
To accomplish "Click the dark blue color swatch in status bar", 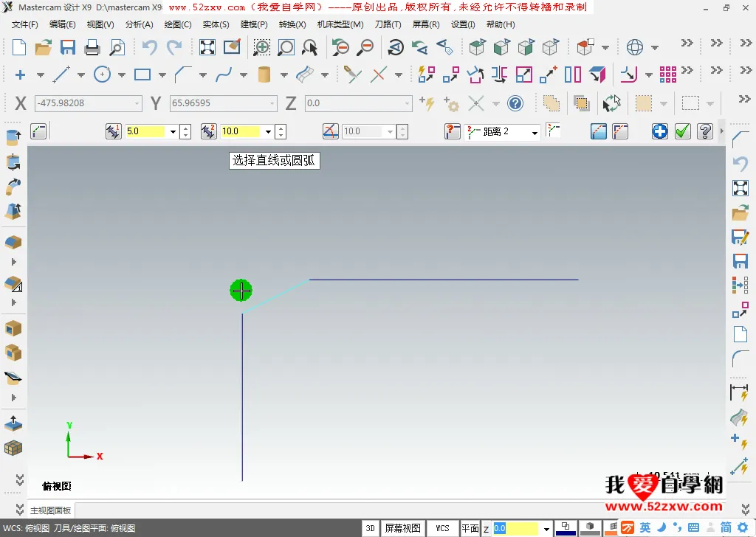I will tap(566, 529).
